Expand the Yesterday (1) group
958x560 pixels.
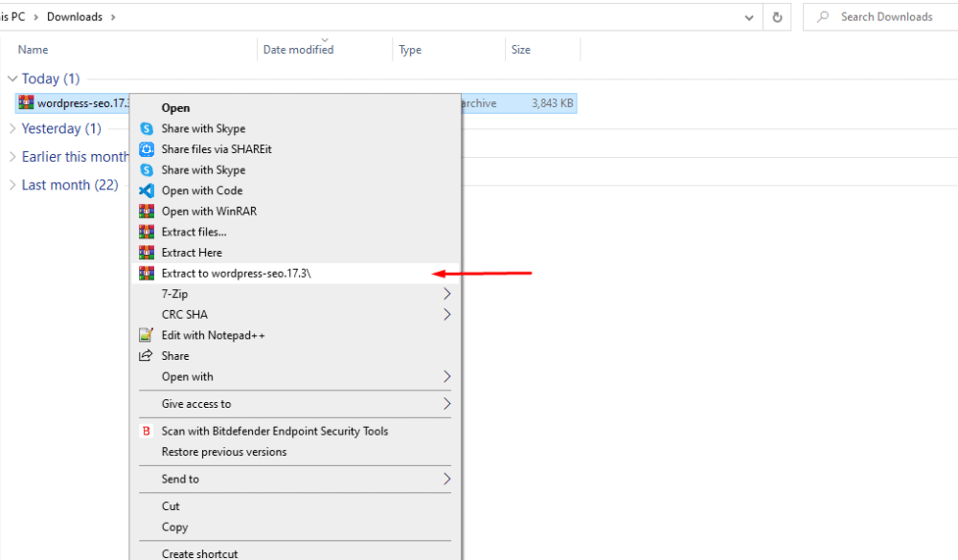click(x=12, y=128)
